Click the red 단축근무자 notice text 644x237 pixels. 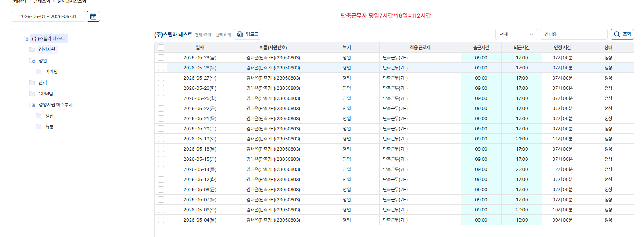pyautogui.click(x=386, y=15)
